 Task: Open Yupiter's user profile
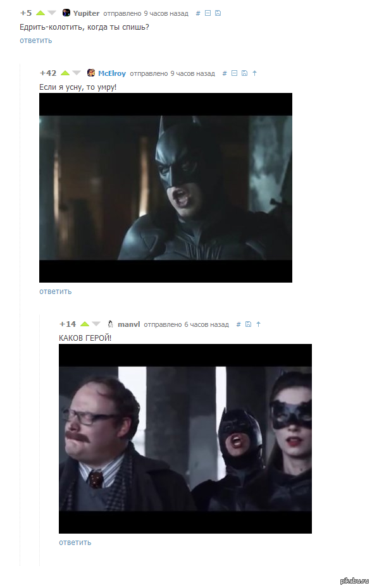tap(86, 13)
